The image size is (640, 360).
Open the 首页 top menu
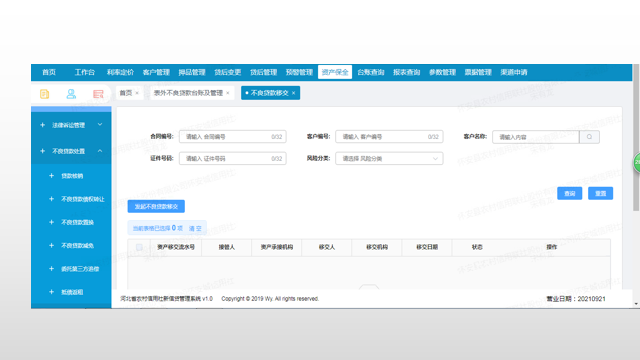click(49, 72)
